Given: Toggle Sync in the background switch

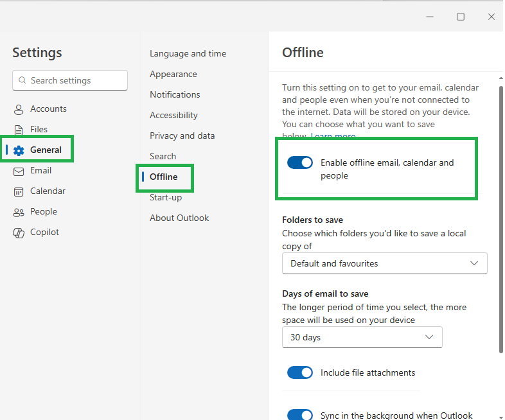Looking at the screenshot, I should point(300,414).
